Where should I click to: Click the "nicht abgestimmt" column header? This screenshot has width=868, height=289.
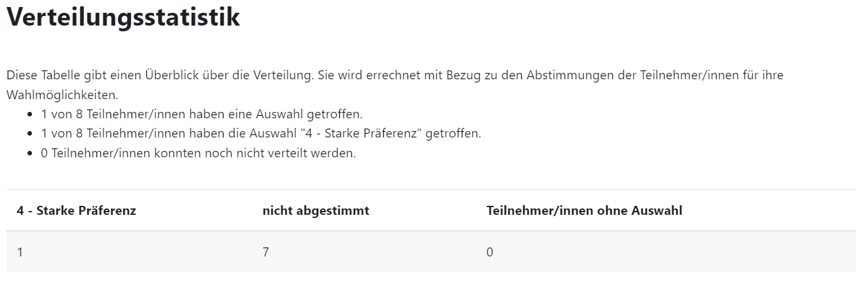pyautogui.click(x=316, y=210)
